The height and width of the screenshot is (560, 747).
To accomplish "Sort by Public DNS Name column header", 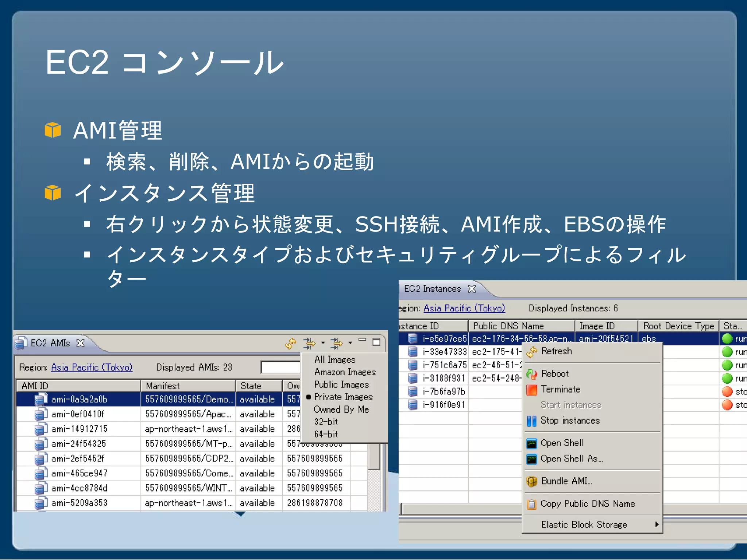I will pos(522,326).
